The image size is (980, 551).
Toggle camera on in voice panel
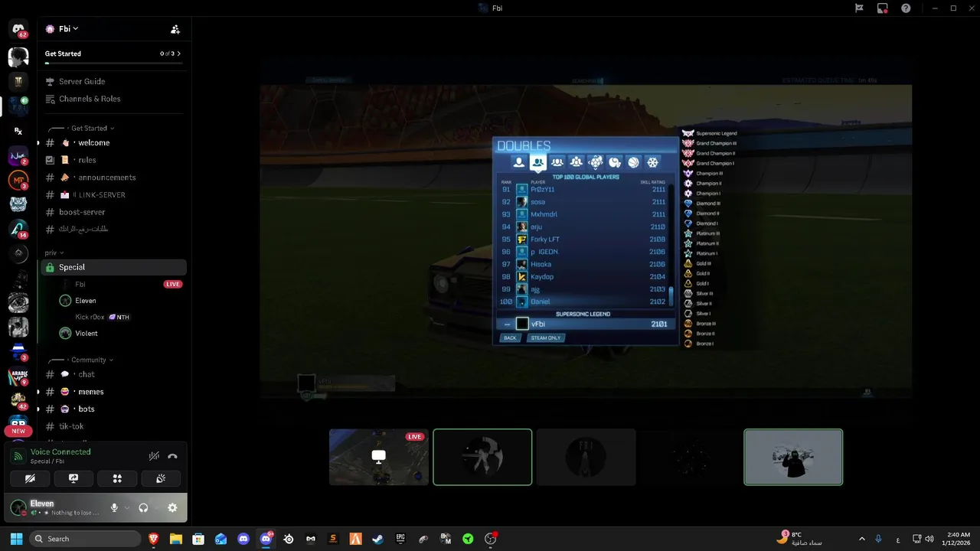(30, 478)
